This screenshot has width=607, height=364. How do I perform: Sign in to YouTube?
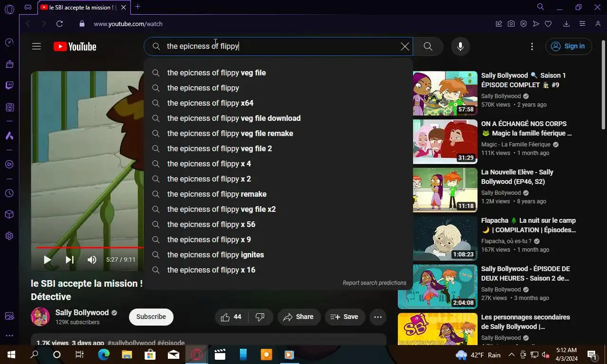click(569, 46)
